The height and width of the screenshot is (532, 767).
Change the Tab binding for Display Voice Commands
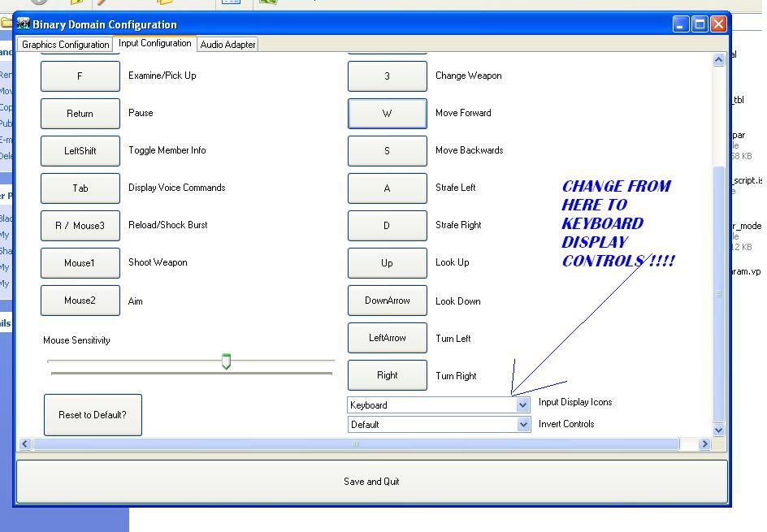click(80, 188)
